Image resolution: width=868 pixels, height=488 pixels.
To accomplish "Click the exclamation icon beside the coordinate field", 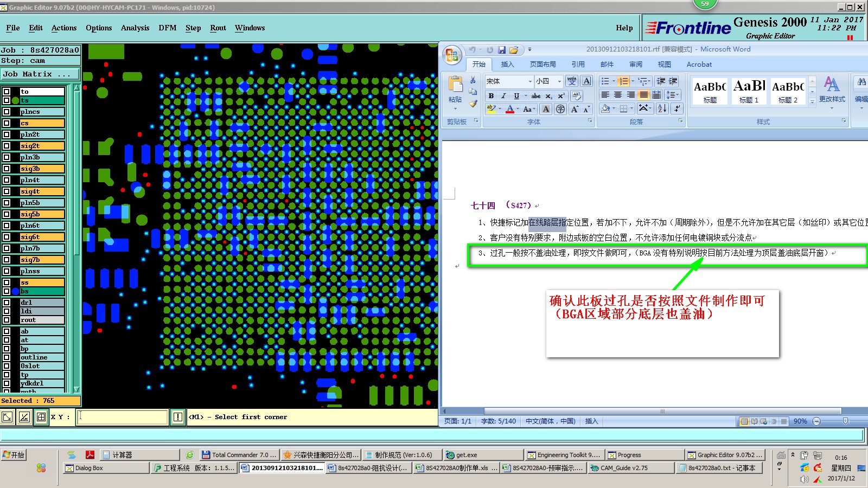I will coord(178,417).
